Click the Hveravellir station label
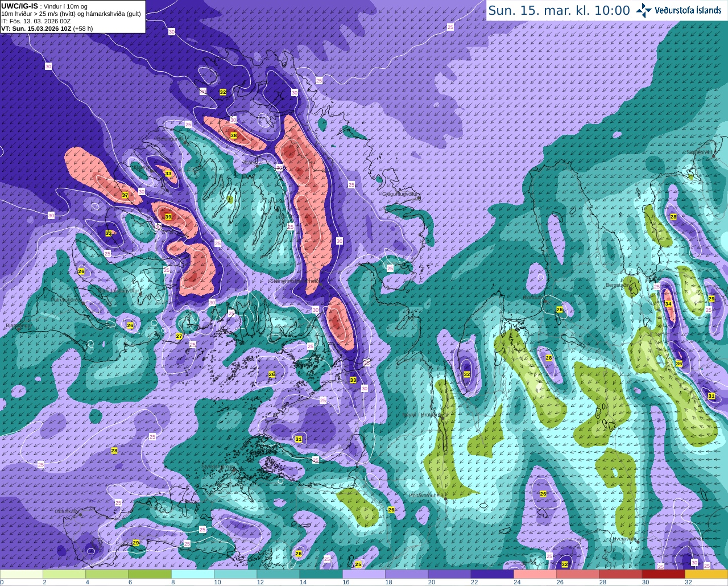Screen dimensions: 728x586 click(x=624, y=538)
